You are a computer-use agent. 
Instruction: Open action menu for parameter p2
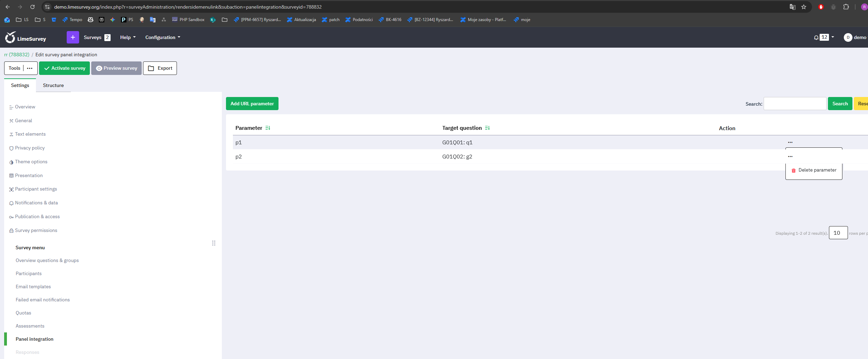click(790, 156)
